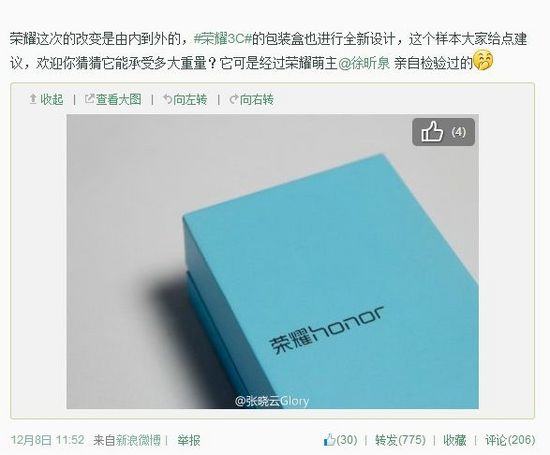Add post to favorites via 收藏

pyautogui.click(x=455, y=440)
